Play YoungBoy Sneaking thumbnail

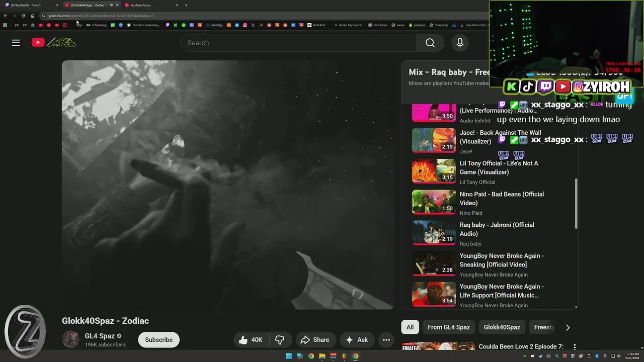(434, 263)
